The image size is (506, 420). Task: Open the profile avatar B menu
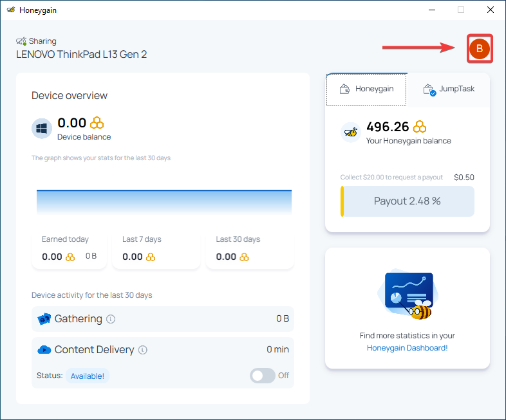click(480, 49)
